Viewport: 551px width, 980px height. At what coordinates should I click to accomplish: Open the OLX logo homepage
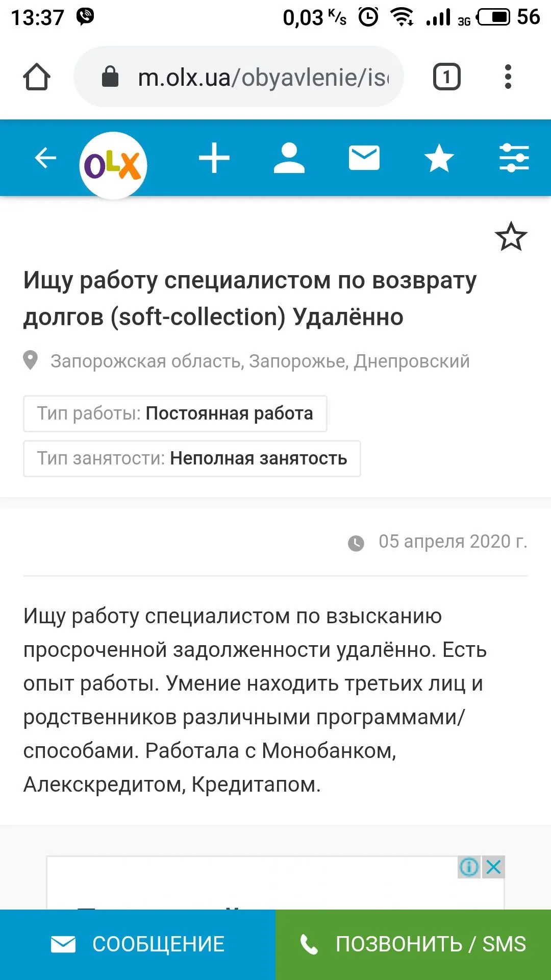[113, 165]
